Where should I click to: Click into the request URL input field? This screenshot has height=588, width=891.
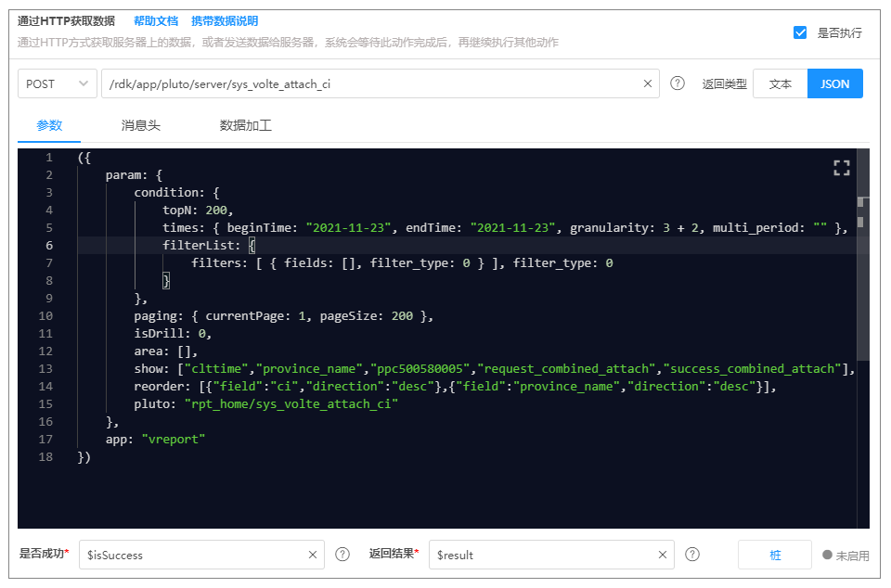(371, 83)
